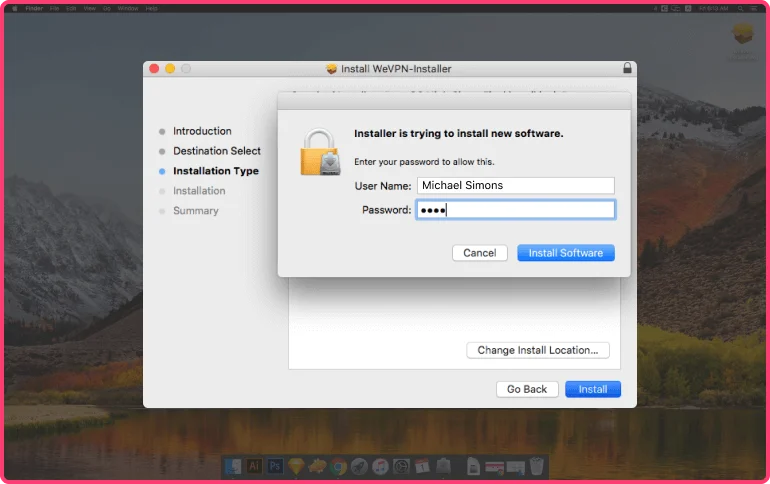Click the User Name text field

(x=516, y=186)
